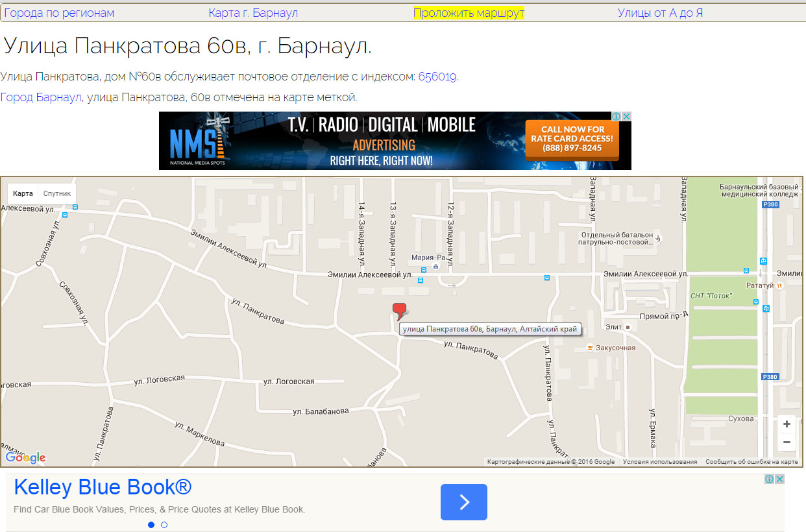
Task: Open Kelley Blue Book® ad title
Action: pyautogui.click(x=103, y=487)
